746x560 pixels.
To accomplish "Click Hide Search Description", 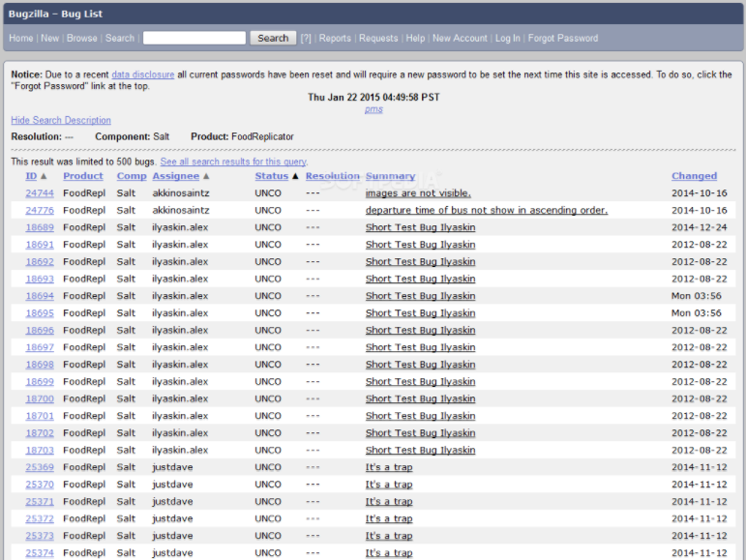I will [61, 121].
